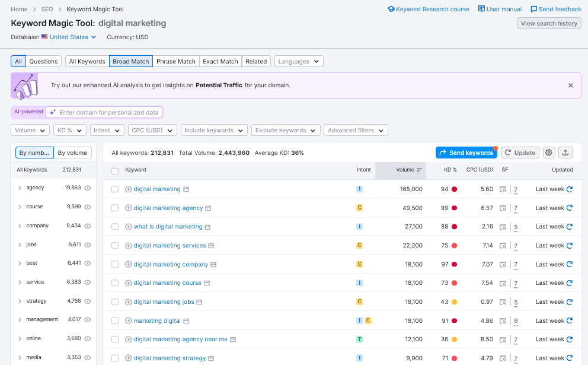Screen dimensions: 588x365
Task: Check the "digital marketing services" row checkbox
Action: pyautogui.click(x=114, y=245)
